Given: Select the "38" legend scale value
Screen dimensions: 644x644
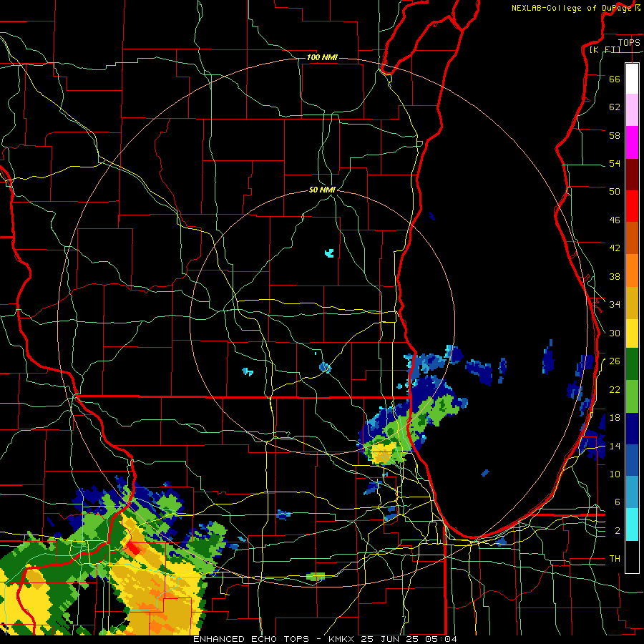Looking at the screenshot, I should 615,276.
